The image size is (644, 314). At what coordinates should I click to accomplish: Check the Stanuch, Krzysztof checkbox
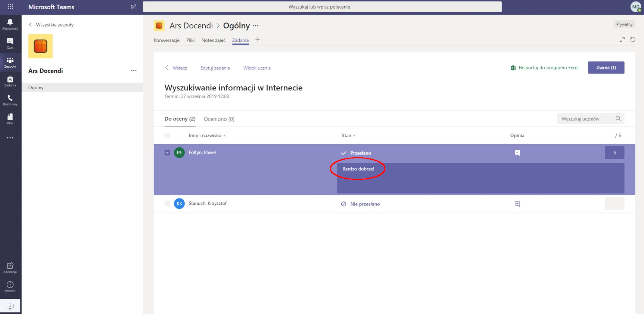167,204
